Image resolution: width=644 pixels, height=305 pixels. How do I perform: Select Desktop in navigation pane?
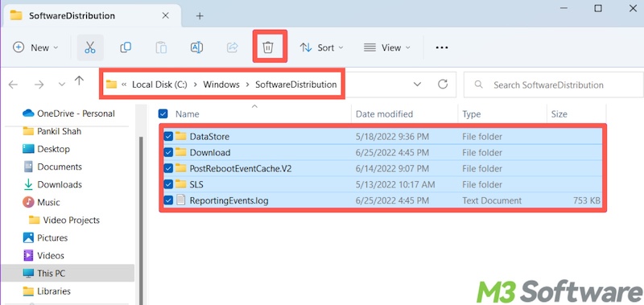pyautogui.click(x=46, y=149)
